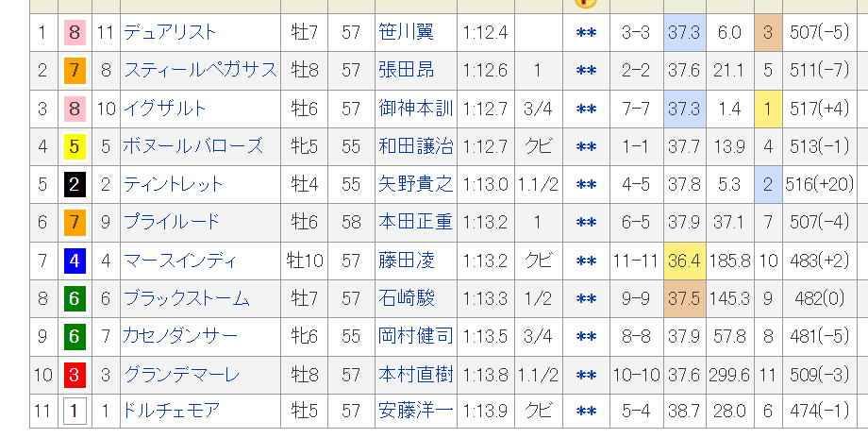The image size is (868, 438).
Task: Click the black frame 2 badge
Action: 75,184
